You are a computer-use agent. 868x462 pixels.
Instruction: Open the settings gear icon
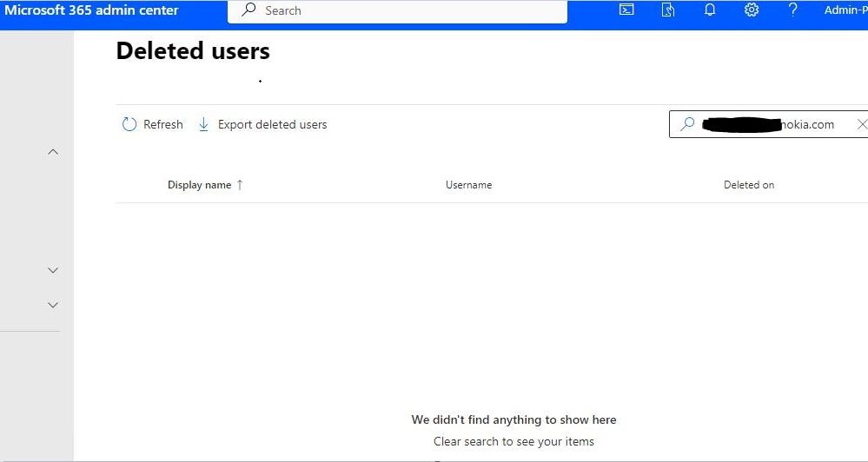coord(752,10)
